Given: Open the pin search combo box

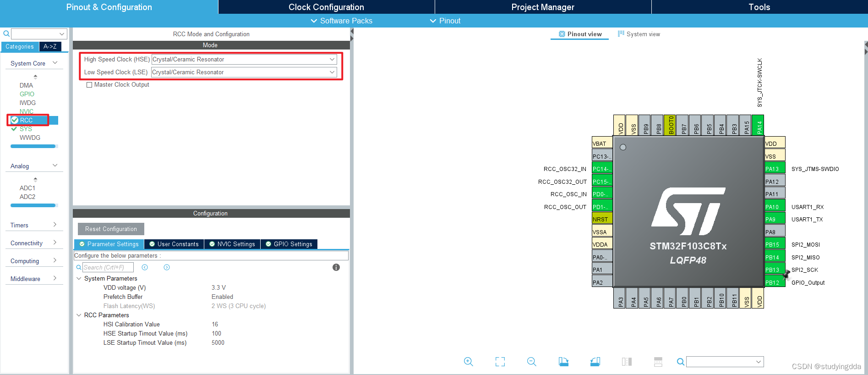Looking at the screenshot, I should pyautogui.click(x=725, y=362).
